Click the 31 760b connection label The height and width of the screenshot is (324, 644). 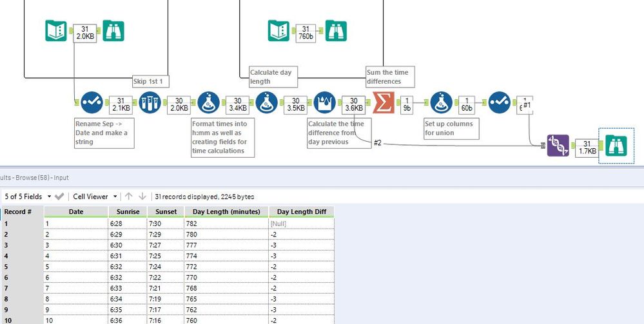(306, 33)
